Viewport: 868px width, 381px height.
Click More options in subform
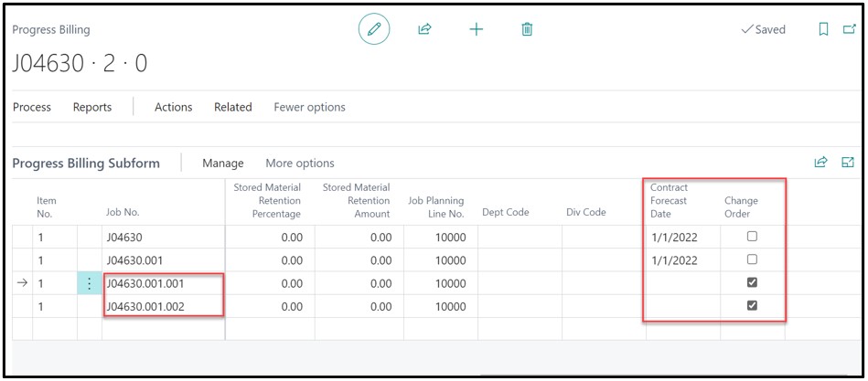coord(300,164)
